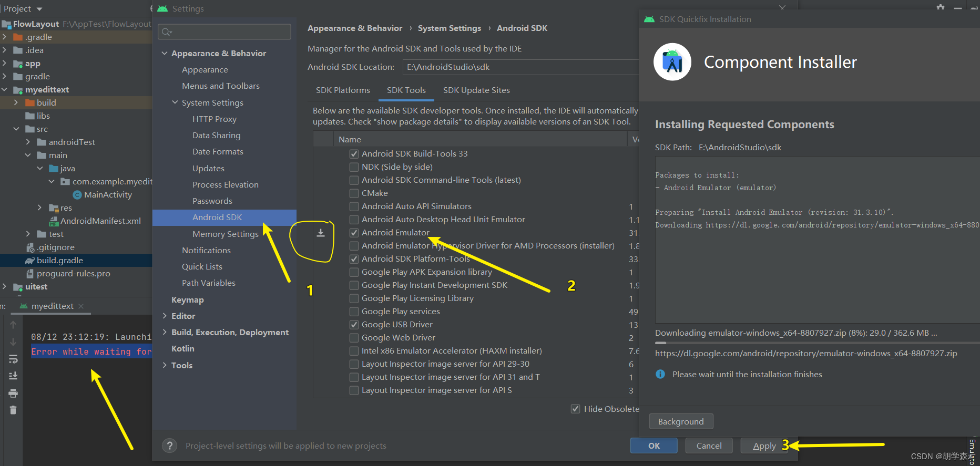The height and width of the screenshot is (466, 980).
Task: Open Memory Settings page
Action: click(226, 234)
